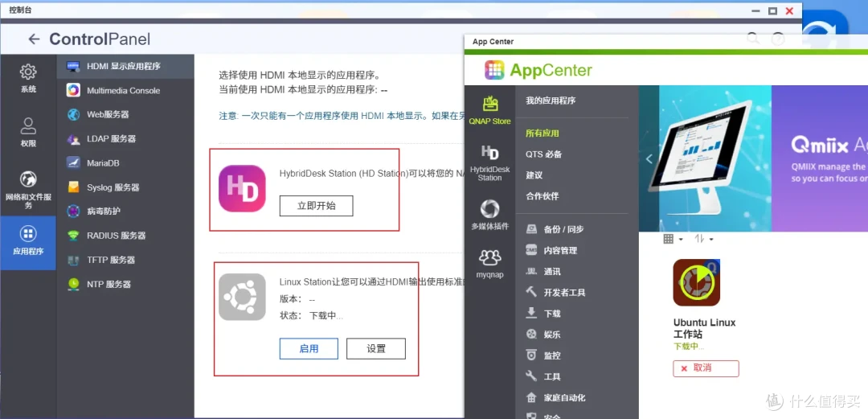Click 启用 for Linux Station
Viewport: 868px width, 419px height.
coord(309,348)
